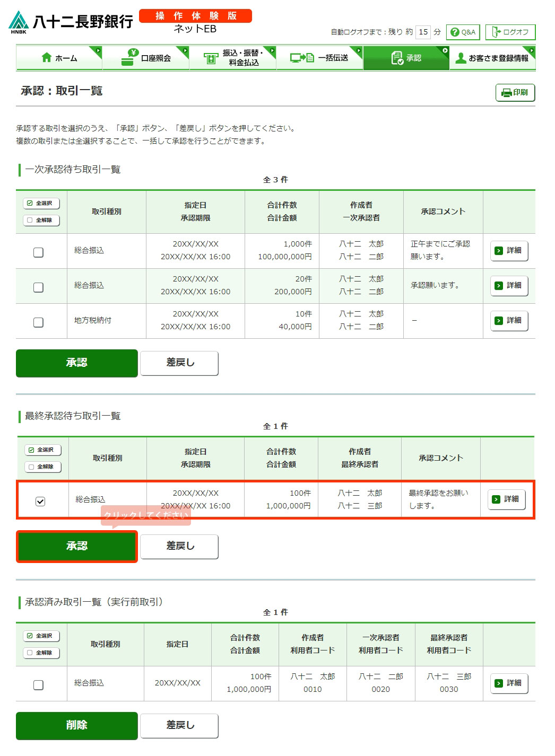Viewport: 555px width, 756px height.
Task: Open the 口座照会 account inquiry menu
Action: [x=146, y=58]
